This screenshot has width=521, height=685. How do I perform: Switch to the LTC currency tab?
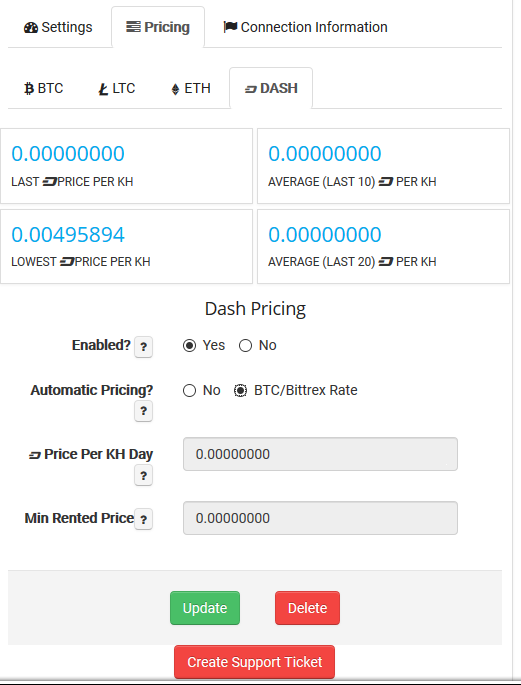tap(117, 88)
